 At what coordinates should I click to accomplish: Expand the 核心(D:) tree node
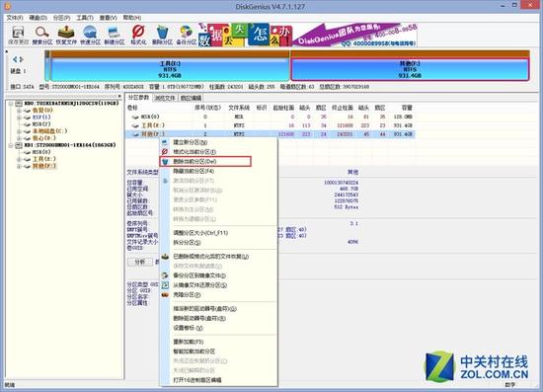pos(19,138)
